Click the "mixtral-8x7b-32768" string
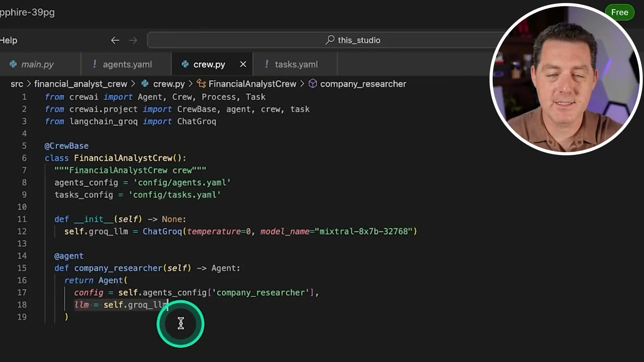Image resolution: width=644 pixels, height=362 pixels. [x=363, y=231]
